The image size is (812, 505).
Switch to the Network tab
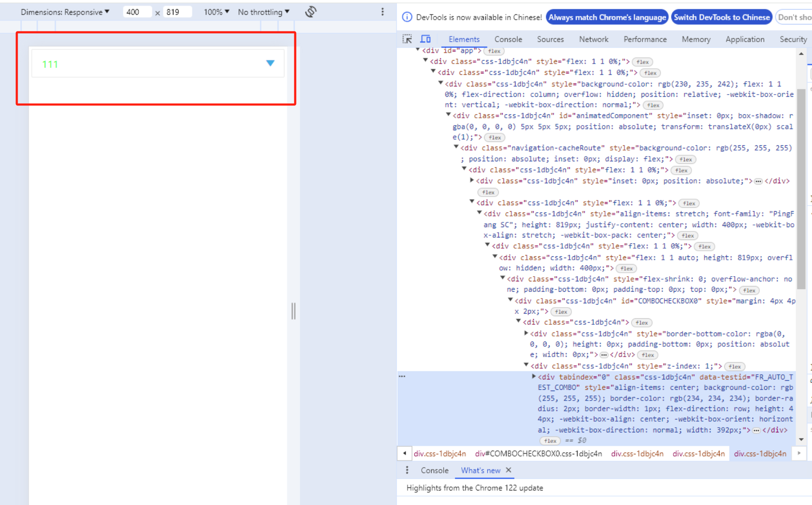point(594,39)
